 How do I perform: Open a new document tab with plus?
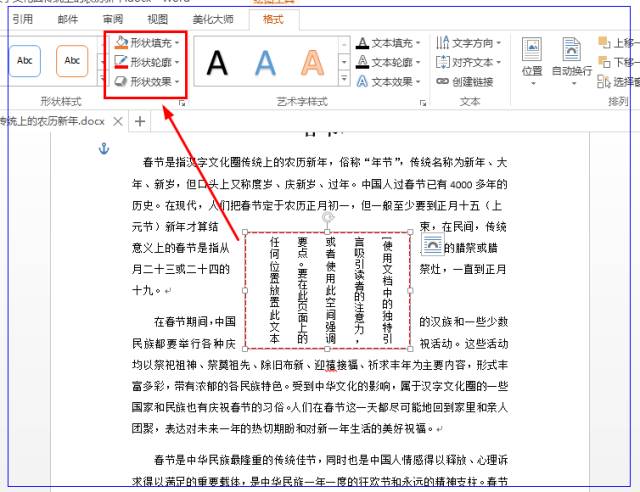coord(140,121)
